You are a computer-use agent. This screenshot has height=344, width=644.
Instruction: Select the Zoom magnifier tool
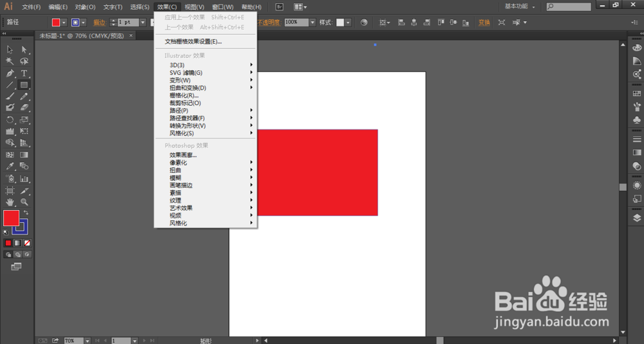[24, 202]
